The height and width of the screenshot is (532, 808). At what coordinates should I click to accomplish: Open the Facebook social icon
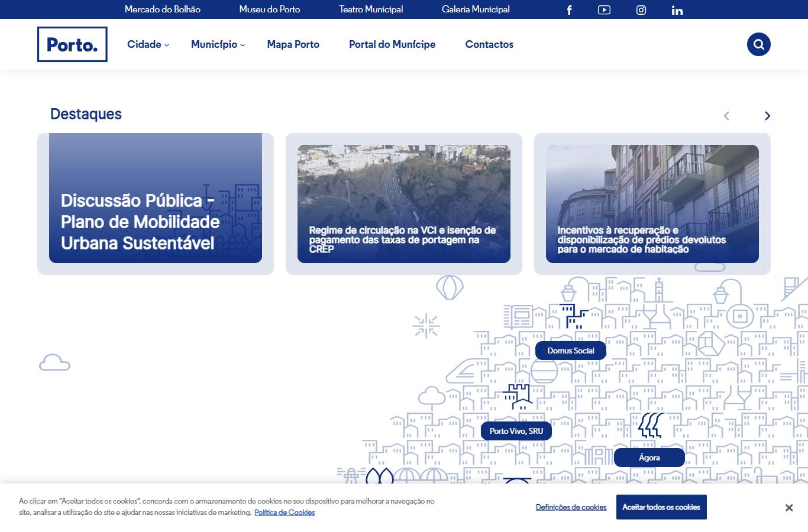[569, 10]
